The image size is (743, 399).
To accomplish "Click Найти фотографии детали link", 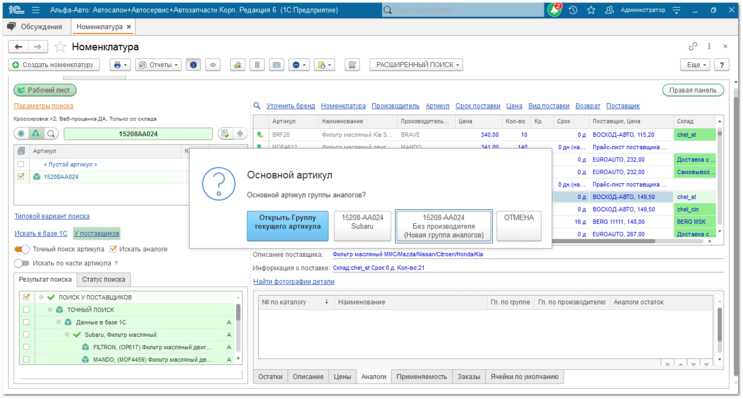I will 294,281.
